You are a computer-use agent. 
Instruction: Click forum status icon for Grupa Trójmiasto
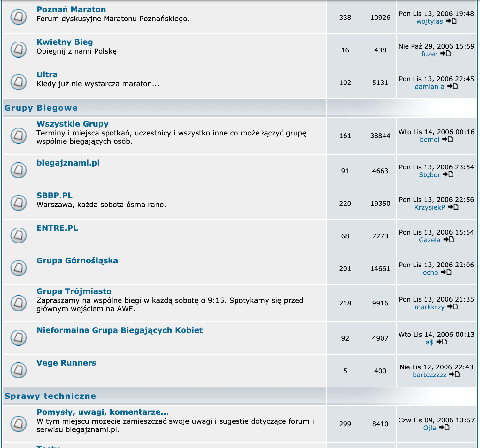click(19, 303)
